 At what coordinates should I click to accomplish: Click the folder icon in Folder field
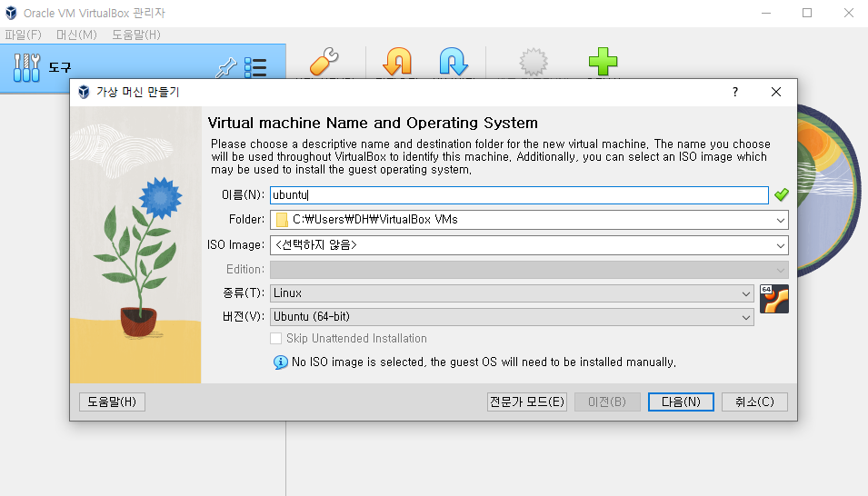click(282, 220)
